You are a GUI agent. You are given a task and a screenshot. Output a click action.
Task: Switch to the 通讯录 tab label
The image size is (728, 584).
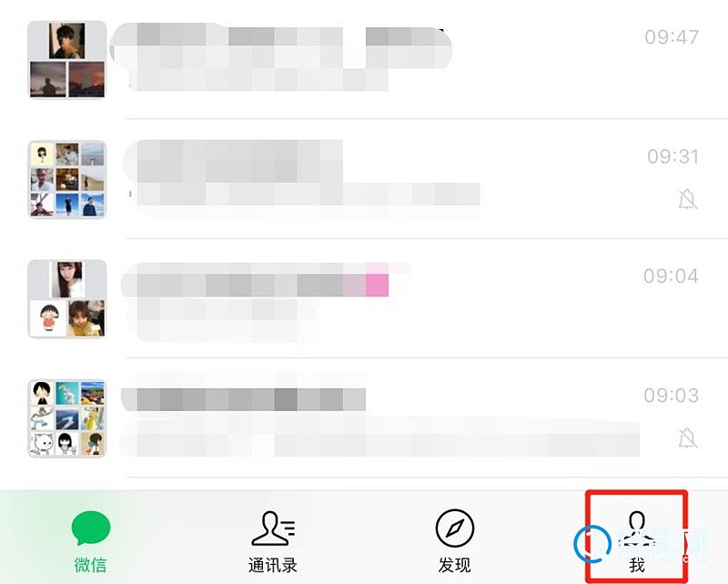click(x=273, y=565)
